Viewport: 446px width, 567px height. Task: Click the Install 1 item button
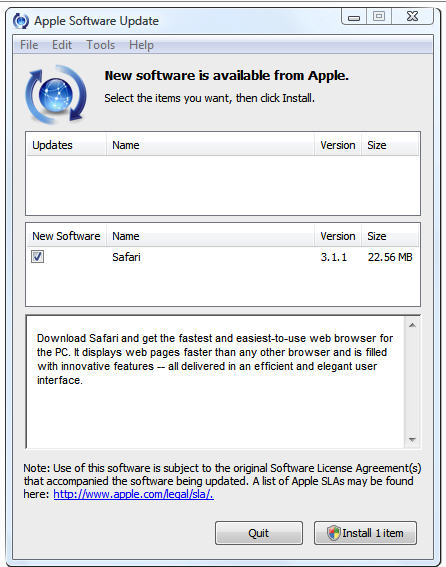365,533
